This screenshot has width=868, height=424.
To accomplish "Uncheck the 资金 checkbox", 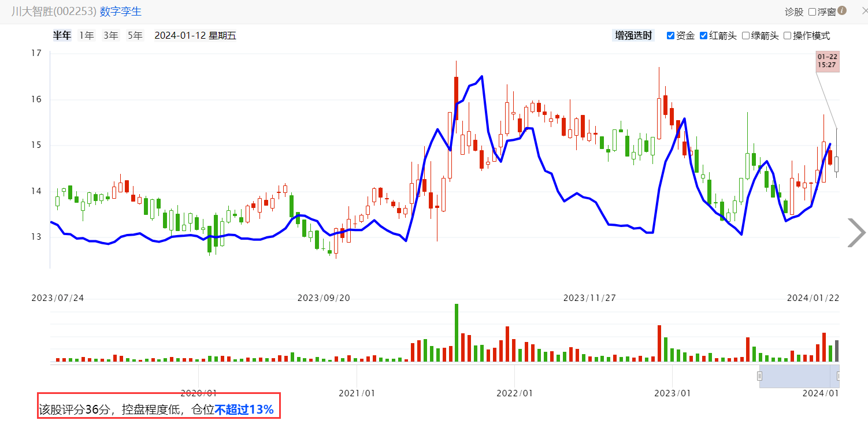I will coord(670,36).
